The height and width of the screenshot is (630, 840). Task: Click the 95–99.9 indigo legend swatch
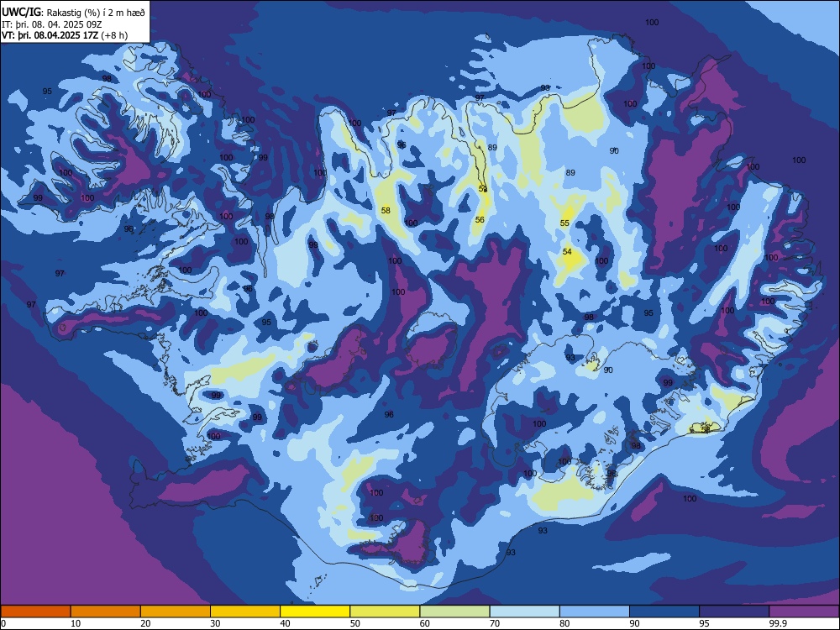734,612
